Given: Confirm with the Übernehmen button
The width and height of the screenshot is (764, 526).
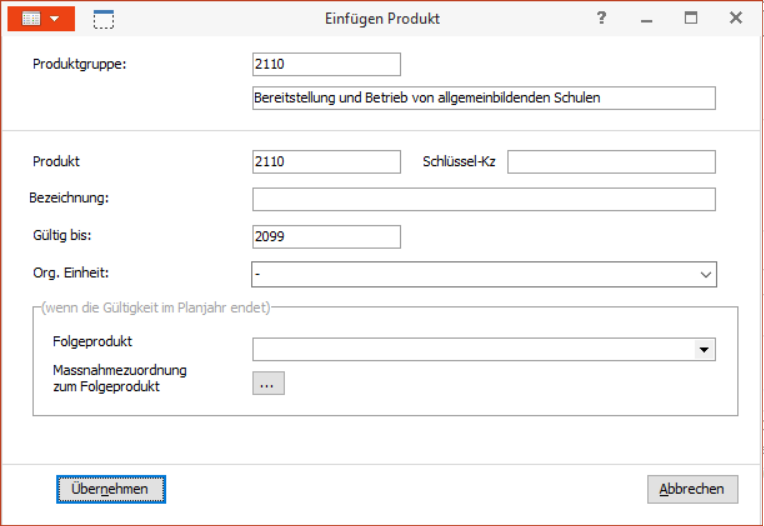Looking at the screenshot, I should click(x=111, y=489).
